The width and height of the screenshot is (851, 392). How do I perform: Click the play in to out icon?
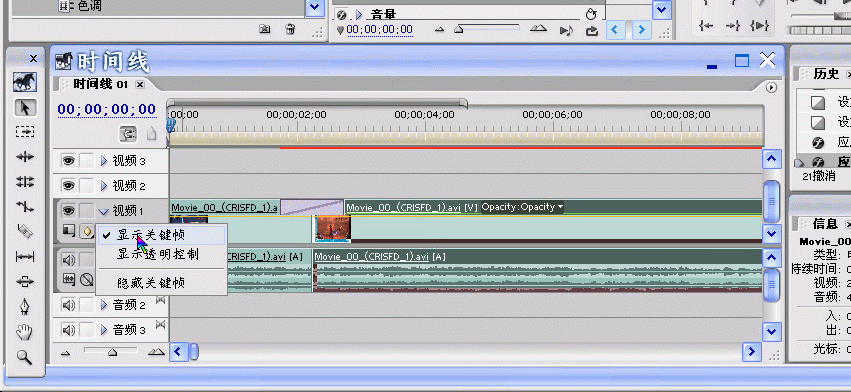[x=759, y=26]
